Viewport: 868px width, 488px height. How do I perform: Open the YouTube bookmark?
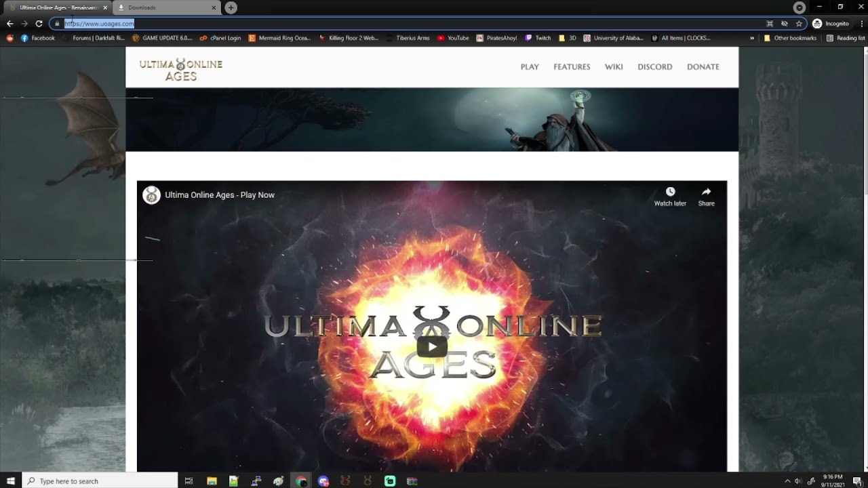[453, 38]
